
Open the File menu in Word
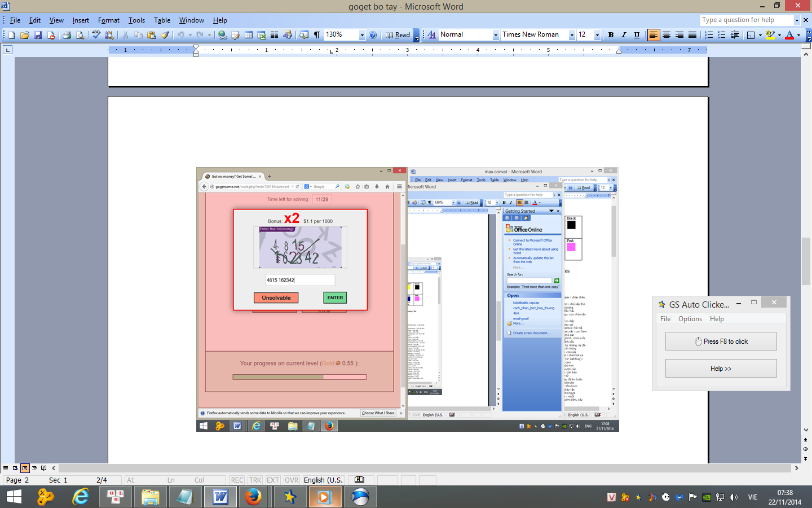pos(15,20)
